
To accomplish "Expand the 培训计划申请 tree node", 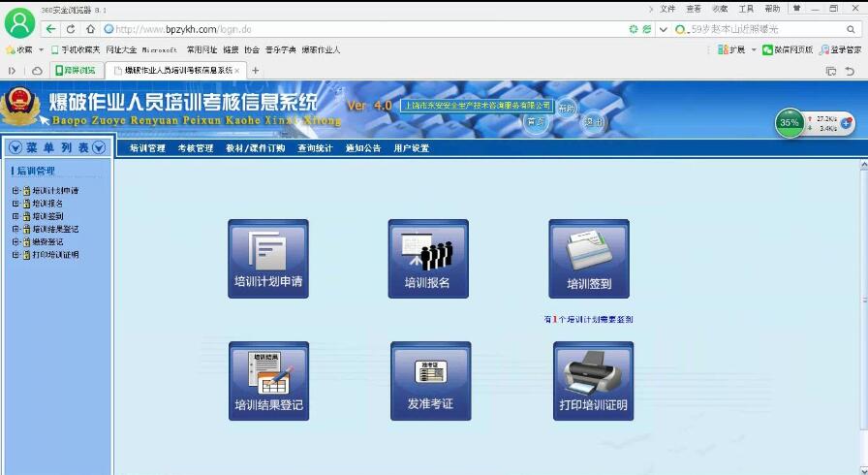I will [15, 191].
